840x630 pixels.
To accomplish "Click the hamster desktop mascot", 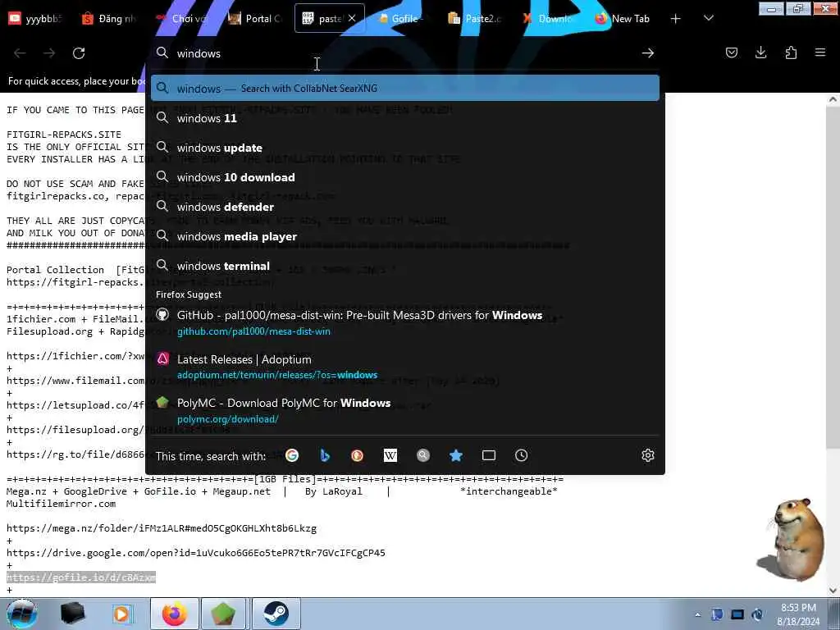I will point(792,539).
